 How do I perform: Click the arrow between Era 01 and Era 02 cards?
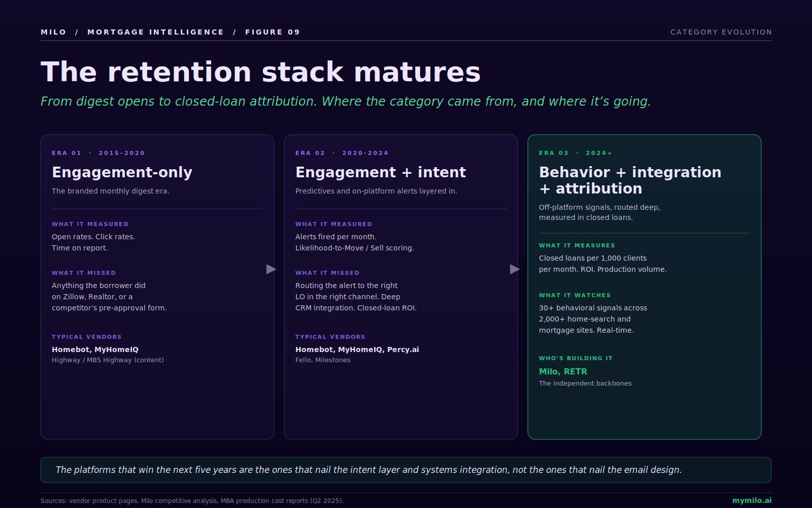(271, 269)
